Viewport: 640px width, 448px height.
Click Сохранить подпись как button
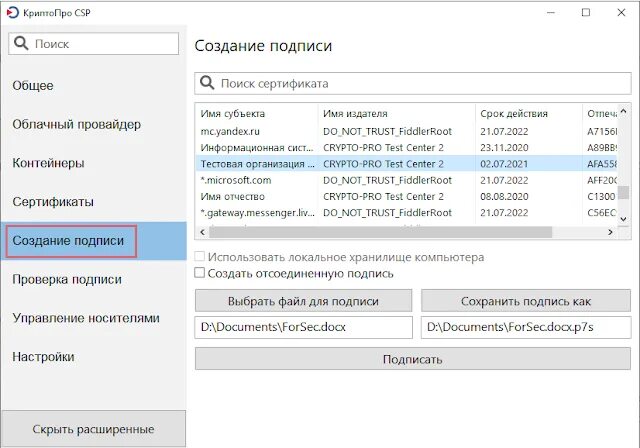click(x=526, y=301)
